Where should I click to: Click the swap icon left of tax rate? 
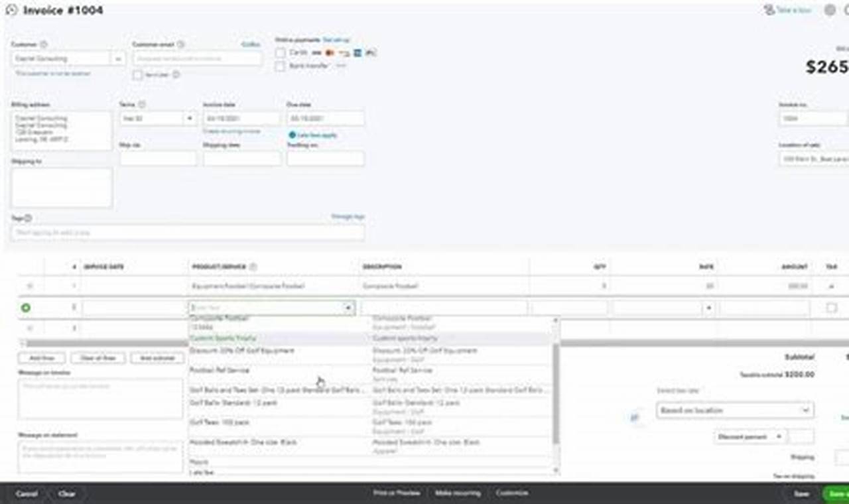(635, 417)
